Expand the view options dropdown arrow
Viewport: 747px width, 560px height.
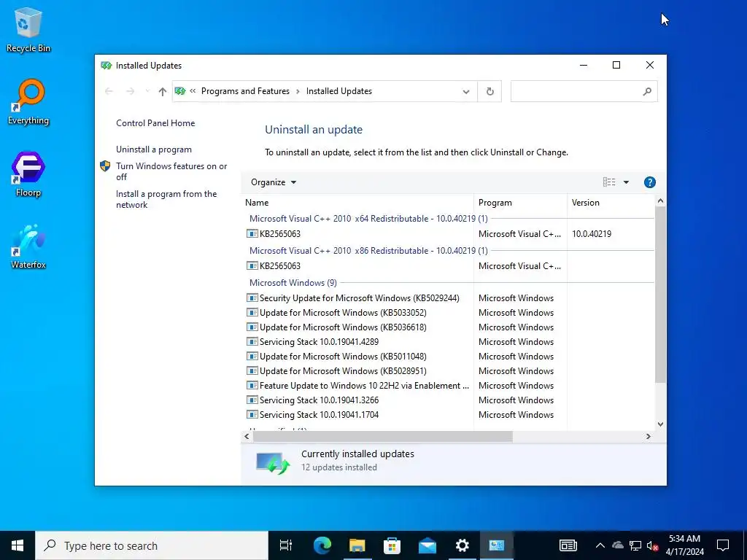point(626,182)
